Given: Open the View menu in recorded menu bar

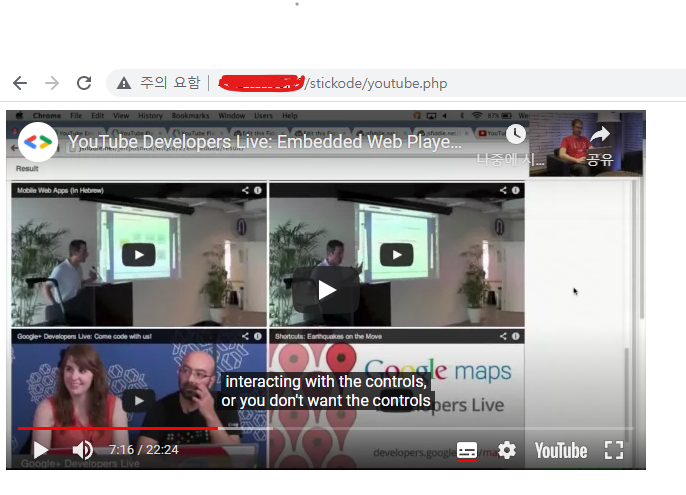Looking at the screenshot, I should click(121, 116).
